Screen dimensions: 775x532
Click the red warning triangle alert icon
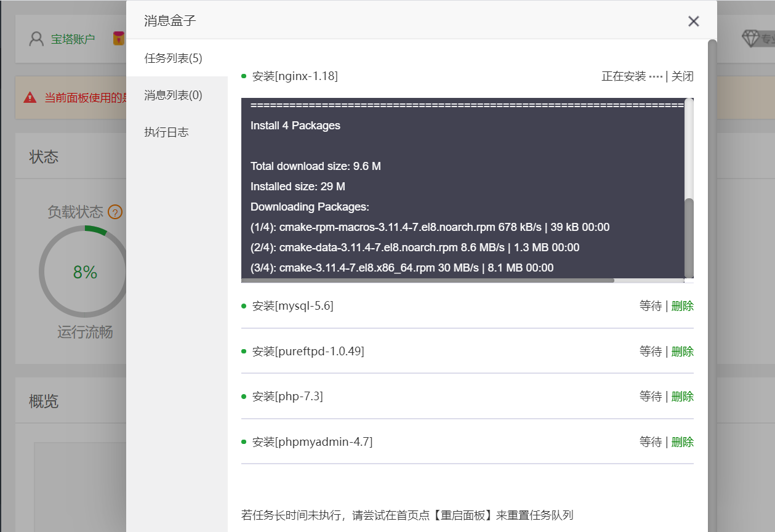(29, 99)
